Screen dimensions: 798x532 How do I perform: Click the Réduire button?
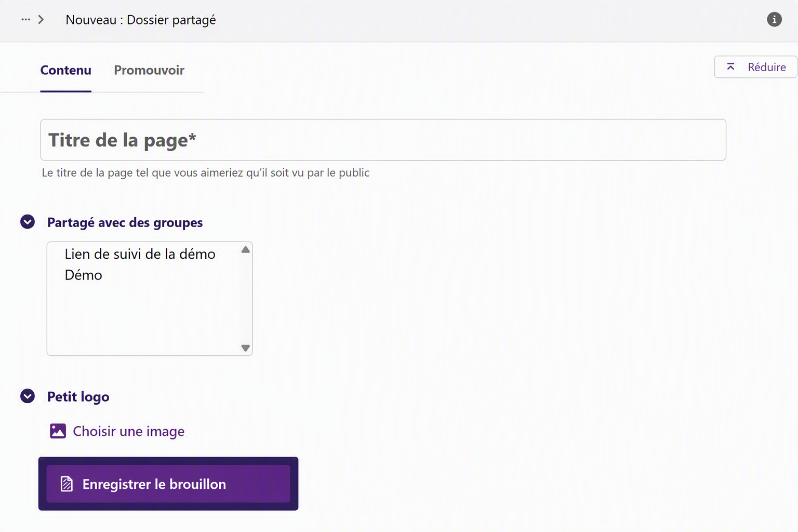pyautogui.click(x=755, y=67)
